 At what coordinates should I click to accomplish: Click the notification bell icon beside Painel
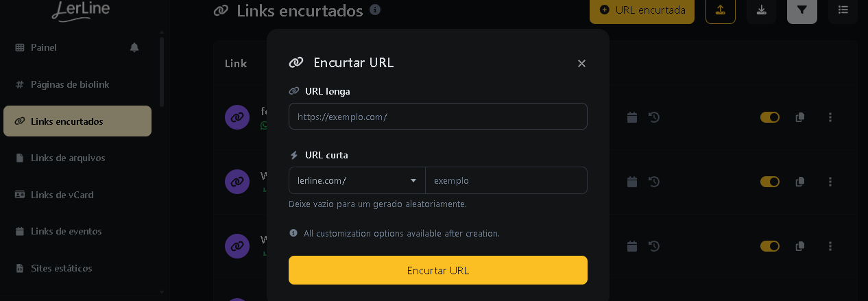[x=134, y=47]
